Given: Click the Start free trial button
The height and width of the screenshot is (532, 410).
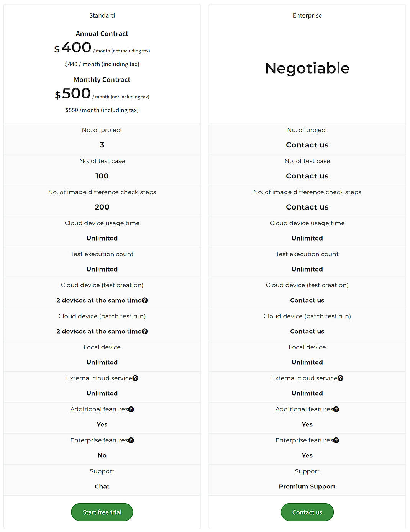Looking at the screenshot, I should 102,512.
